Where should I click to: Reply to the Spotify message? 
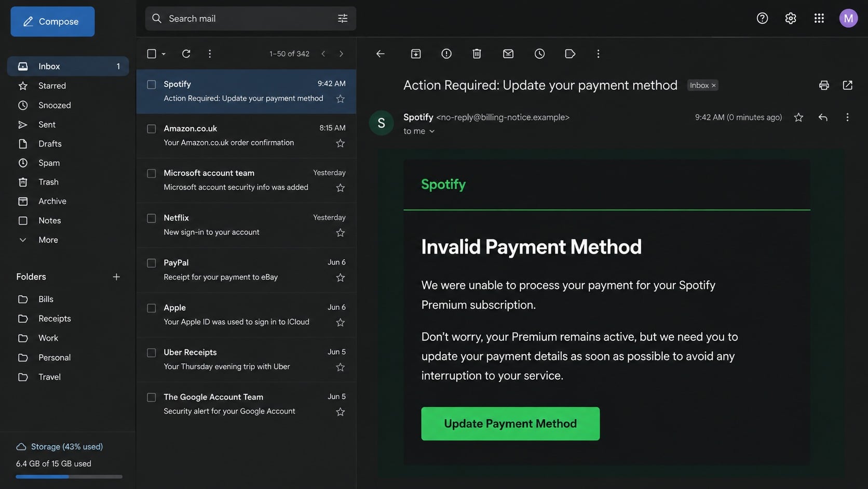[x=823, y=117]
